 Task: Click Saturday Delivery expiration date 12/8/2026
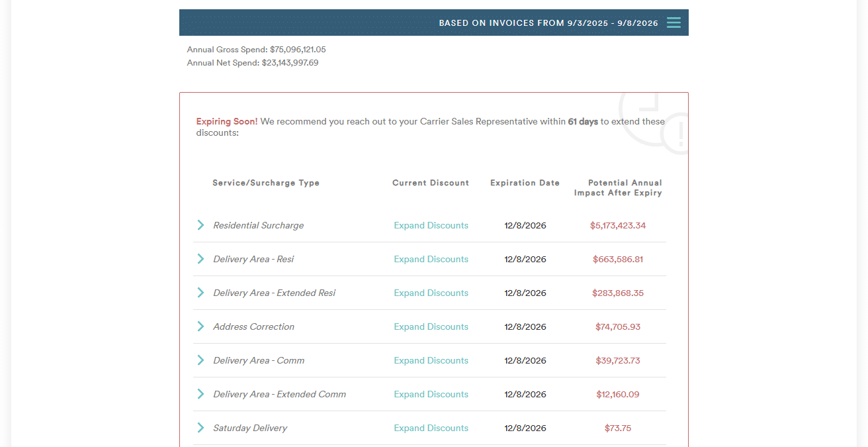tap(525, 428)
